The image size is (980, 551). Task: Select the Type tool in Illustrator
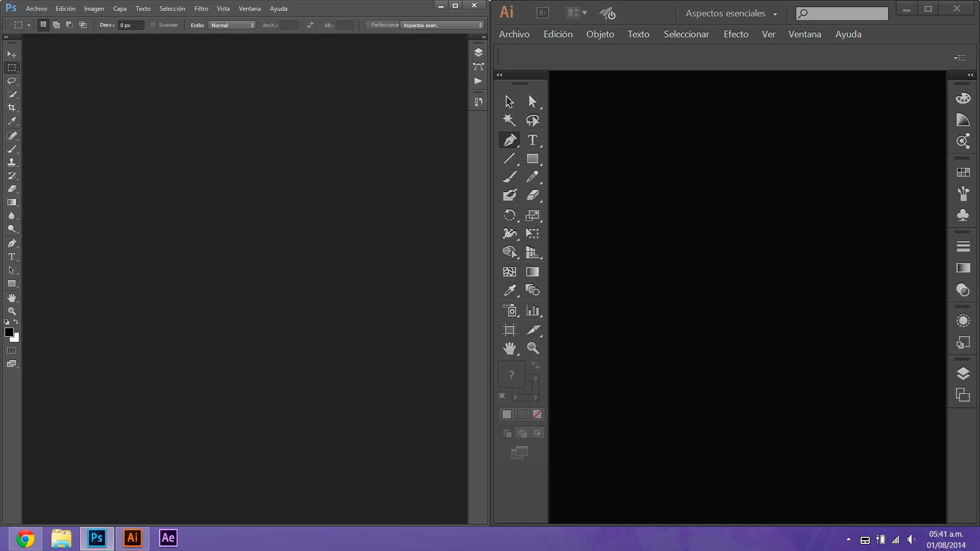[532, 140]
